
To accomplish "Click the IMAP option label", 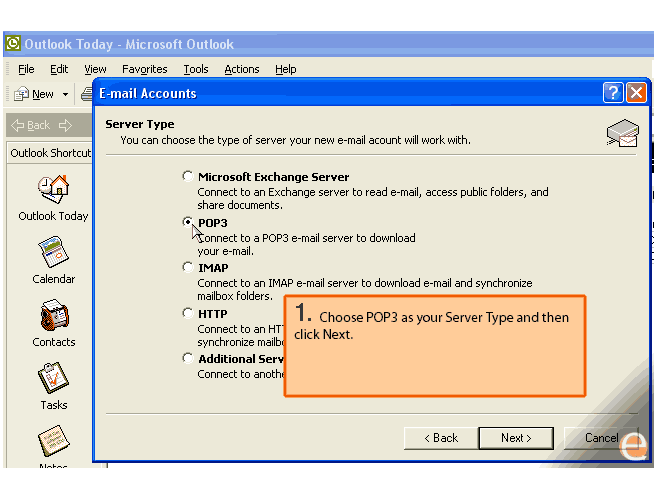I will pos(213,268).
